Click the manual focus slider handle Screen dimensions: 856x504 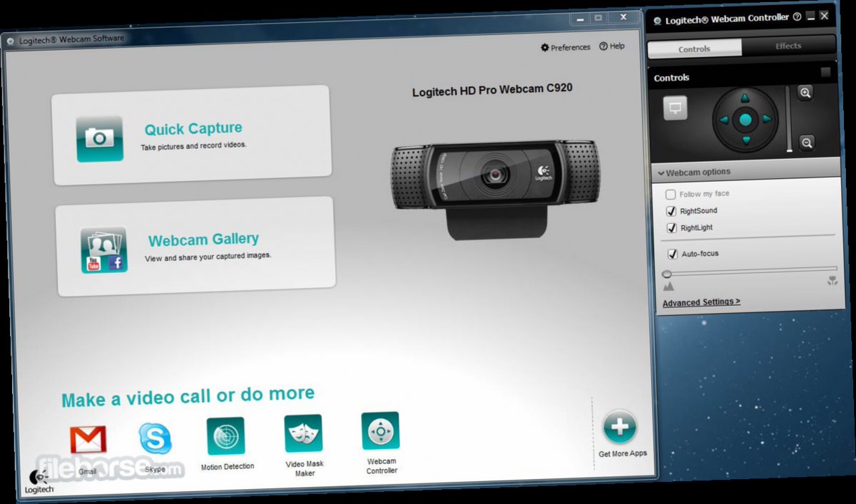click(x=667, y=274)
